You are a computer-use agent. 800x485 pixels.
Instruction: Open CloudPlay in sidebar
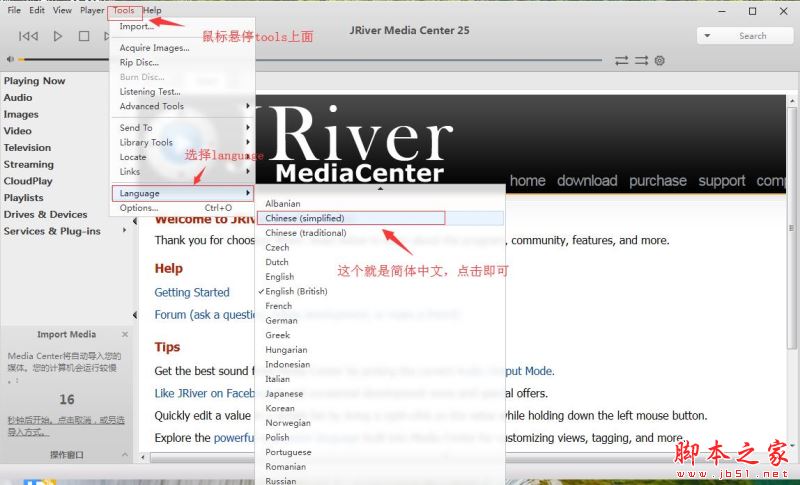click(x=28, y=181)
